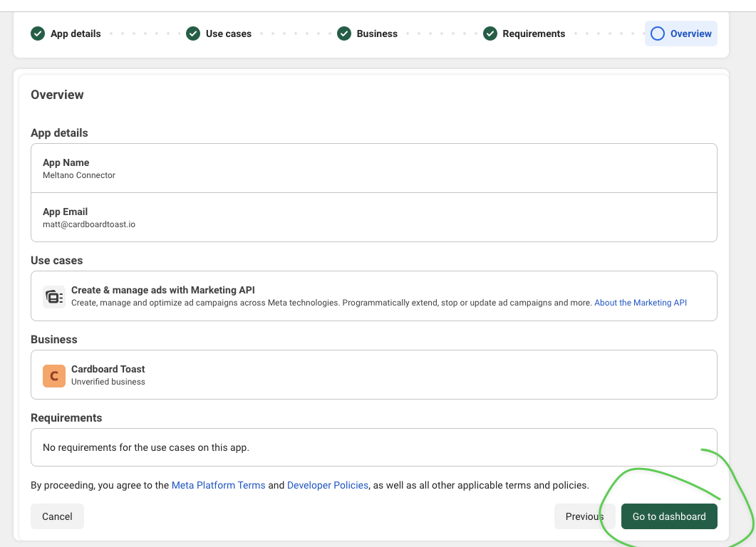Open the Meta Platform Terms link

point(218,485)
